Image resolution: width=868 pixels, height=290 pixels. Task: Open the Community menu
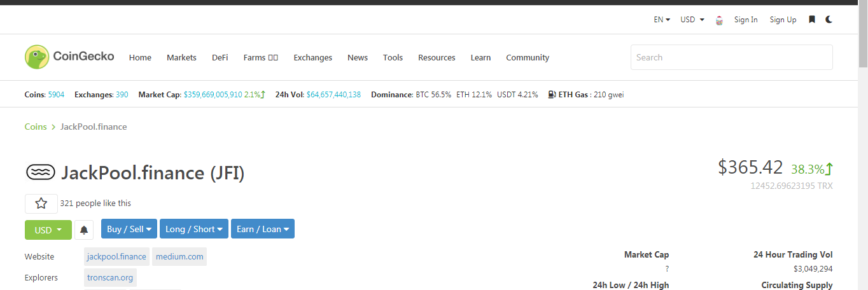[x=528, y=57]
